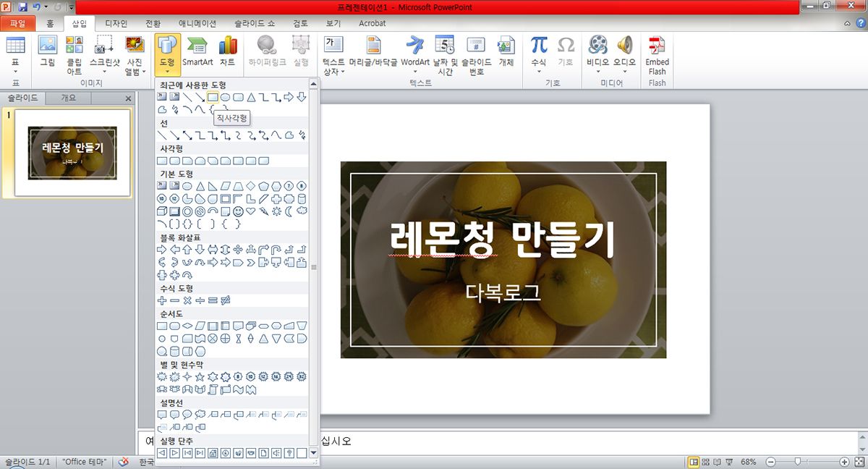Viewport: 868px width, 469px height.
Task: Insert date and time (날짜 및 시간)
Action: pos(444,56)
